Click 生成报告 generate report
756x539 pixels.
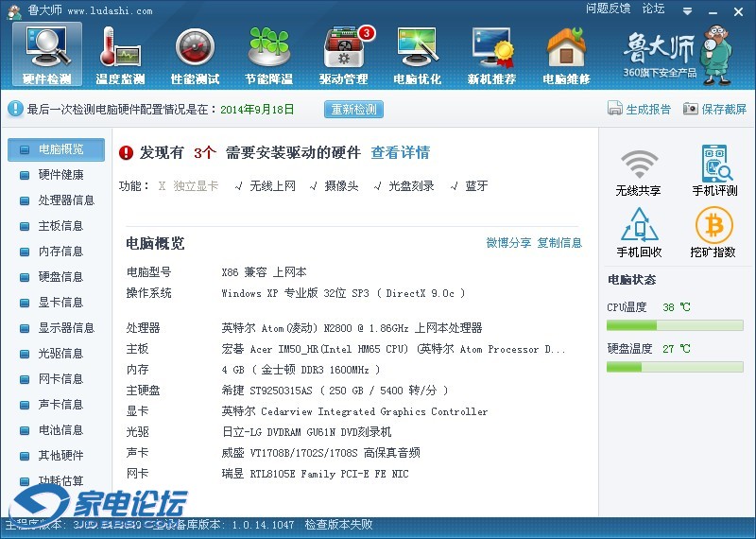pos(640,109)
